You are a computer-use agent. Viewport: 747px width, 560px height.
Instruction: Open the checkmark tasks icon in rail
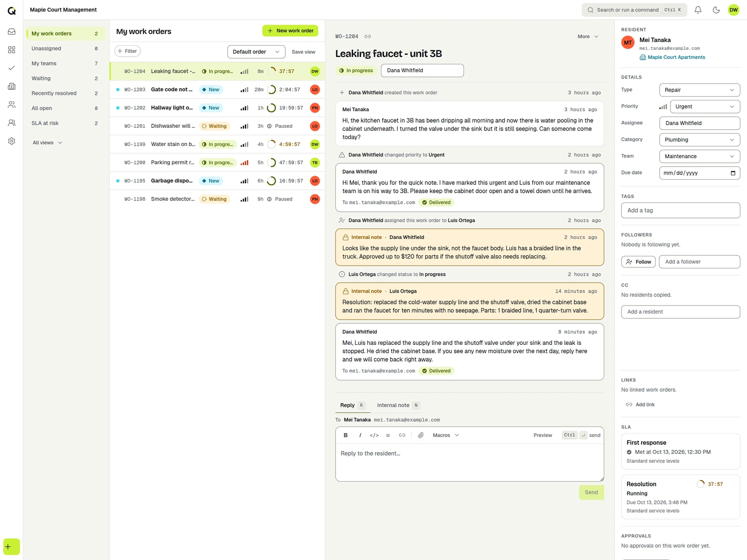(x=12, y=68)
